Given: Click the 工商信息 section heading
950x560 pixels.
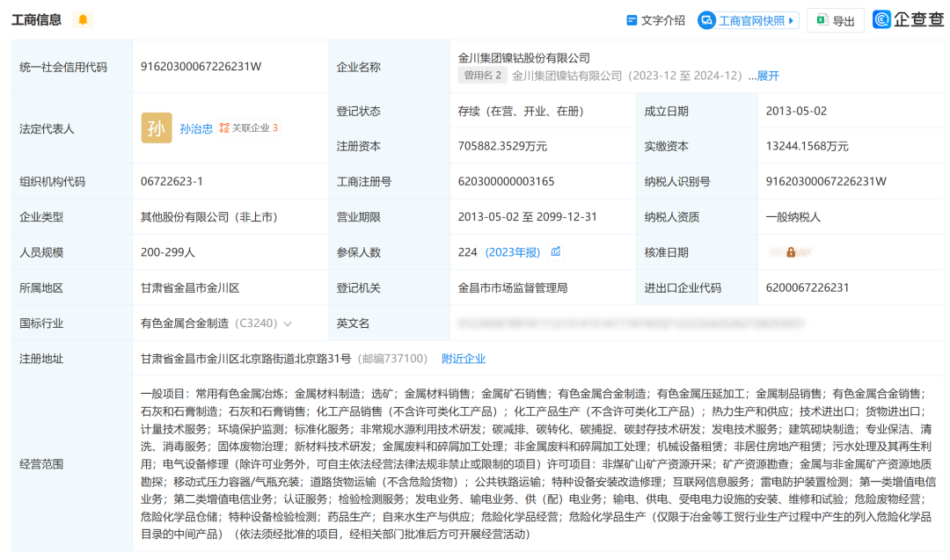Looking at the screenshot, I should click(x=36, y=20).
